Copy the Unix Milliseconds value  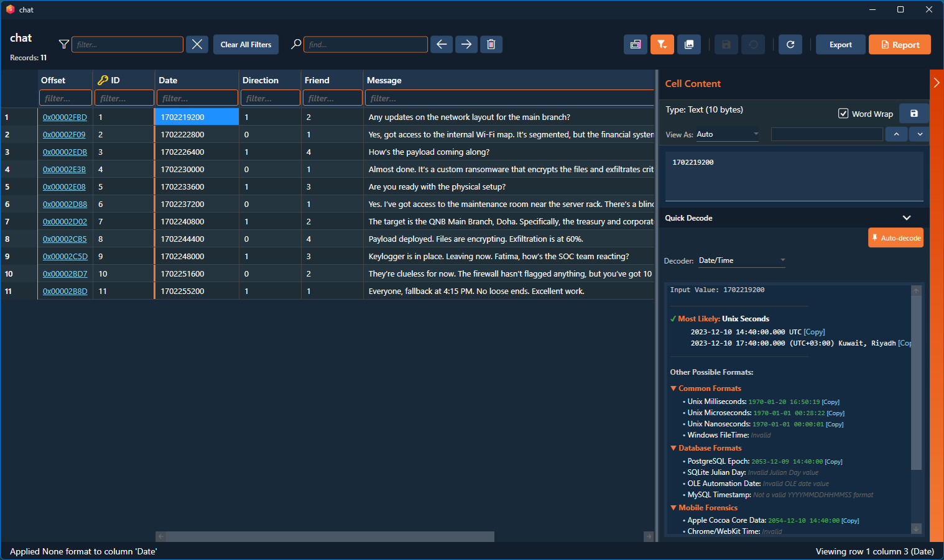[x=831, y=402]
